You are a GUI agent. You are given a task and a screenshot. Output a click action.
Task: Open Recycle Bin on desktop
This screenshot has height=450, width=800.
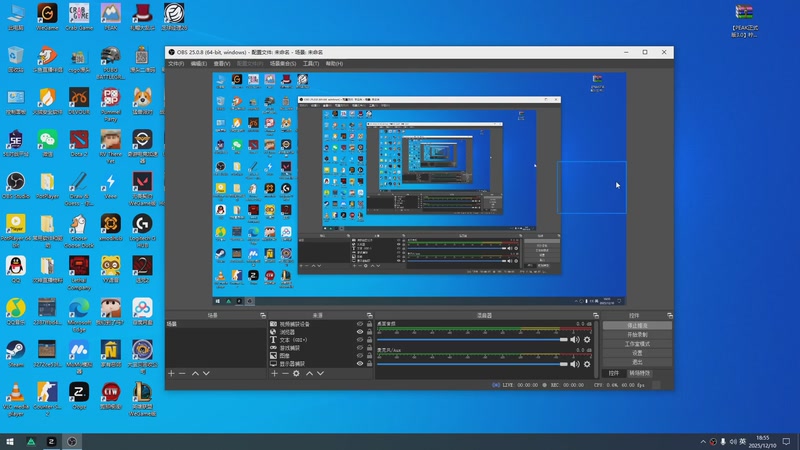[16, 59]
